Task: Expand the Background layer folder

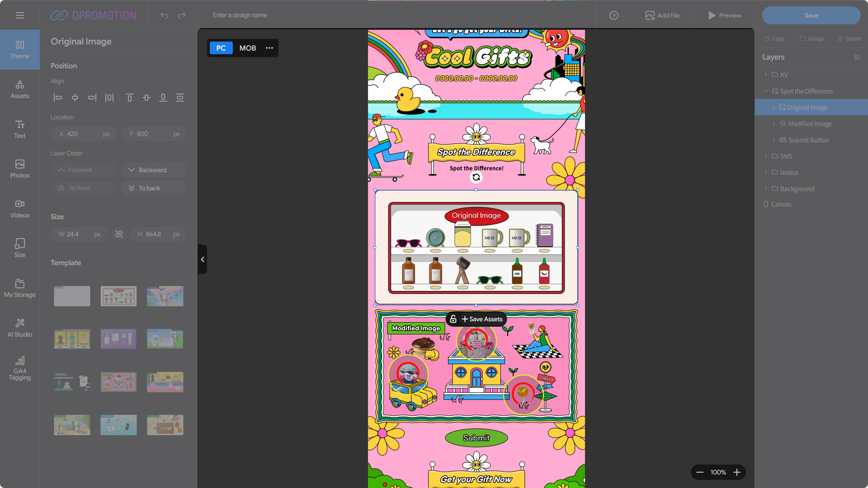Action: pos(765,188)
